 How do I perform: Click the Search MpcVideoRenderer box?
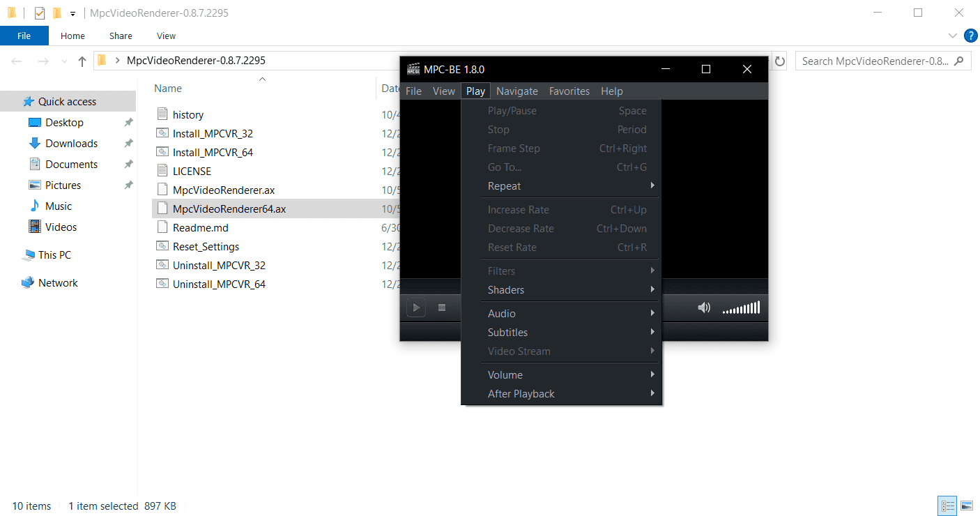(x=883, y=61)
